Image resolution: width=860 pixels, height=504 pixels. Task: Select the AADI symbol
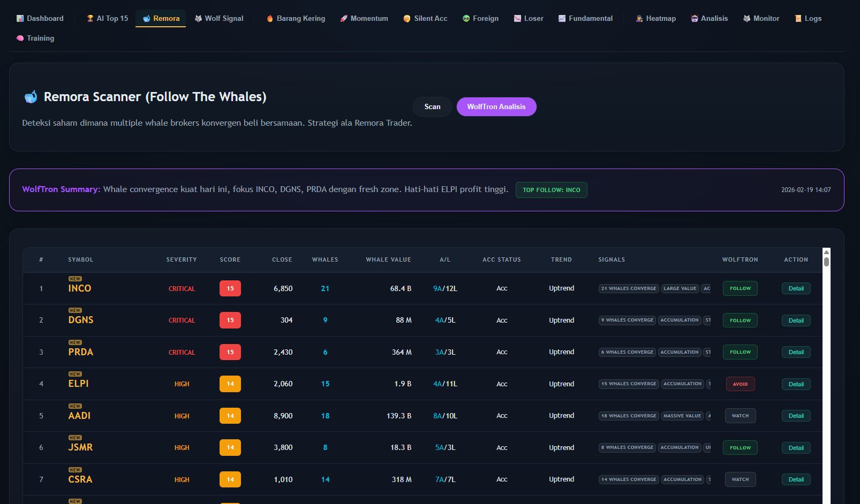79,416
